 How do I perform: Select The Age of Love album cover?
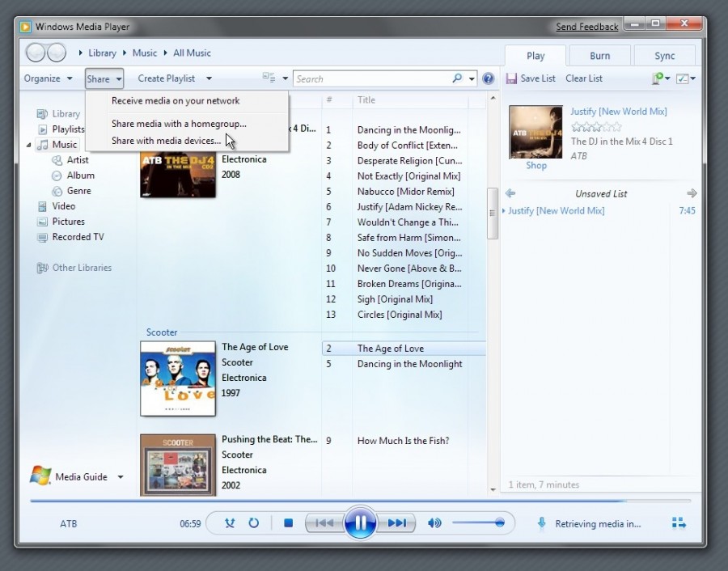click(178, 379)
